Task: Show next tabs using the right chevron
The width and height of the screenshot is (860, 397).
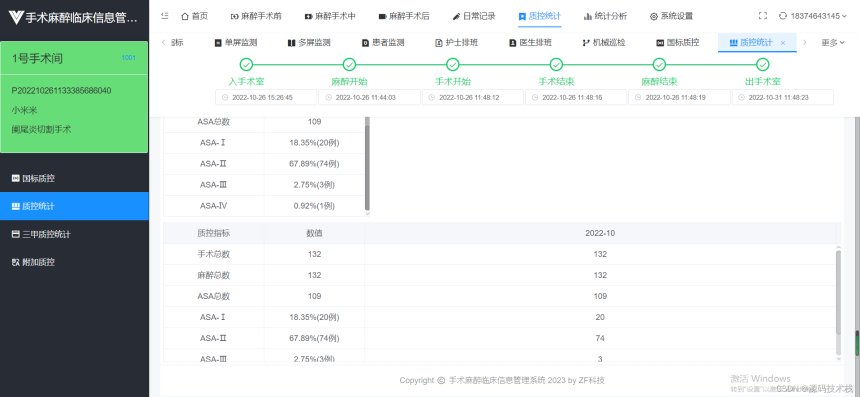Action: click(805, 43)
